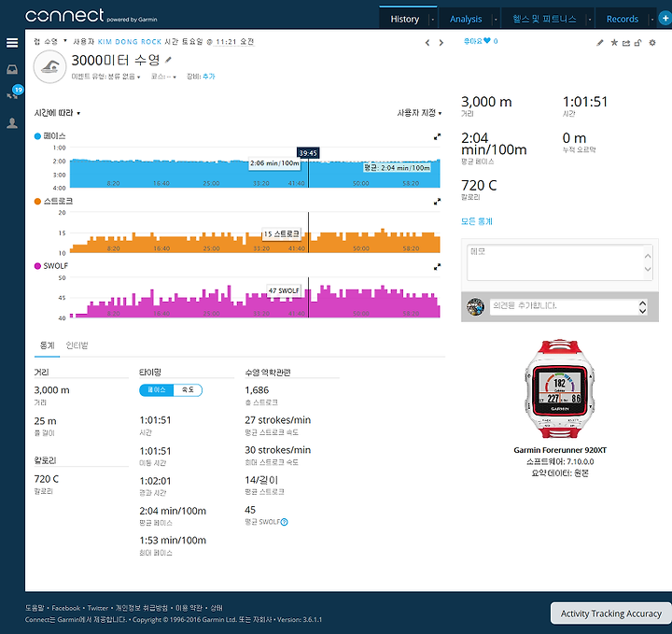Expand the 스트로크 chart to fullscreen
672x634 pixels.
tap(437, 202)
